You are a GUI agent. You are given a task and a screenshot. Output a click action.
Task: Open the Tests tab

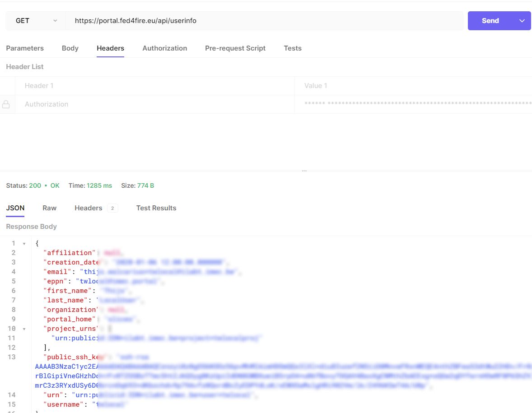point(293,48)
